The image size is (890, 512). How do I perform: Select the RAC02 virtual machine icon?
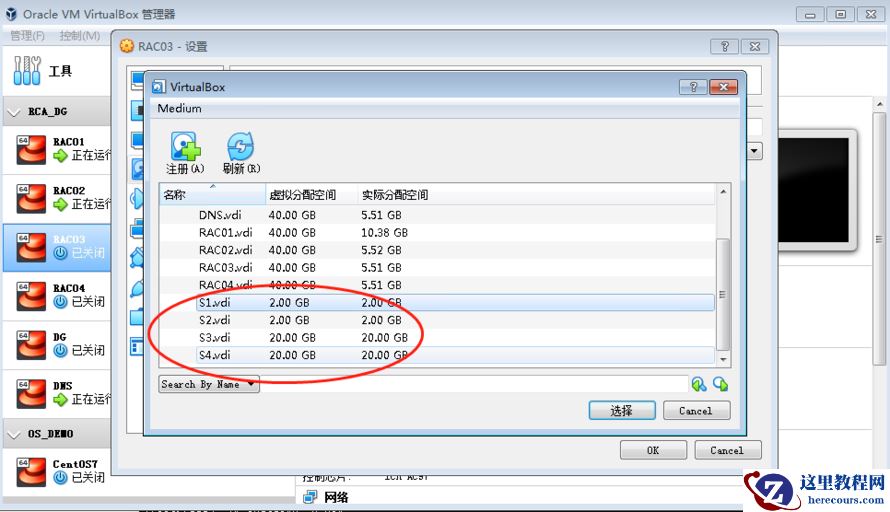31,198
